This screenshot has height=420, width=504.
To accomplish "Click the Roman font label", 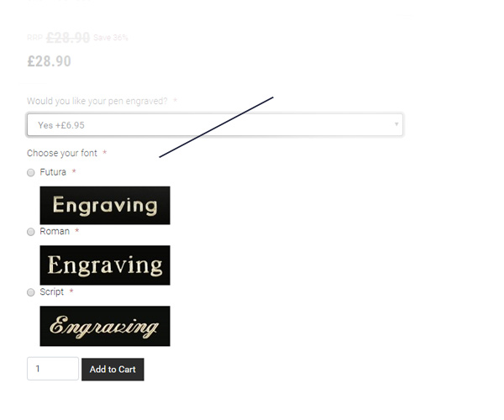I will pos(55,231).
